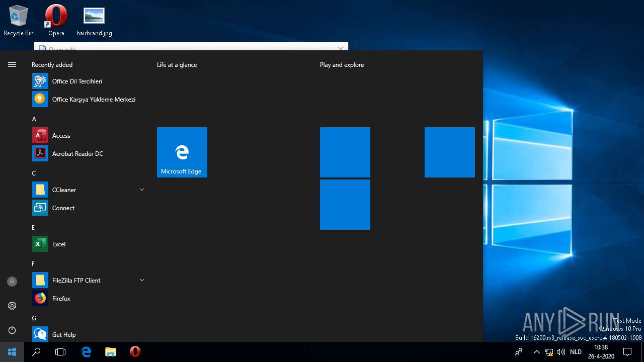Screen dimensions: 644x362
Task: Open the Action Center notifications icon
Action: tap(627, 352)
